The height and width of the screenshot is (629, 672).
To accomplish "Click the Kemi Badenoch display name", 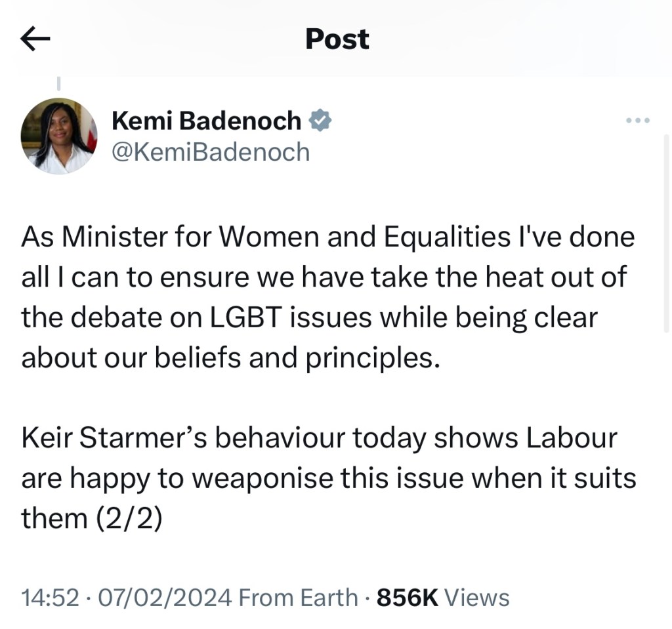I will pyautogui.click(x=207, y=121).
